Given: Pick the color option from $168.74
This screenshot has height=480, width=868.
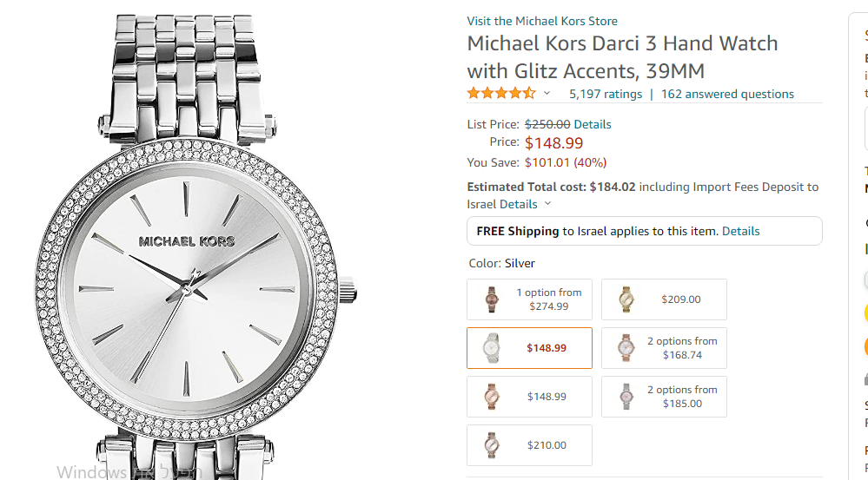Looking at the screenshot, I should (664, 348).
